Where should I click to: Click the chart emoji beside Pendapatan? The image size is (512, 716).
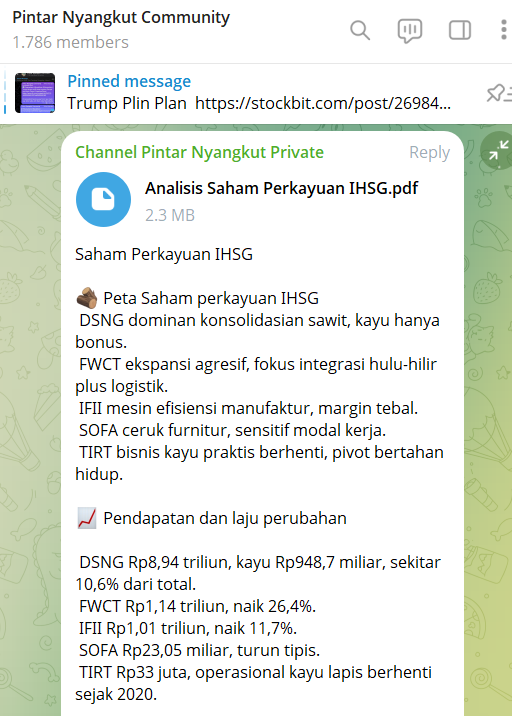click(x=87, y=518)
